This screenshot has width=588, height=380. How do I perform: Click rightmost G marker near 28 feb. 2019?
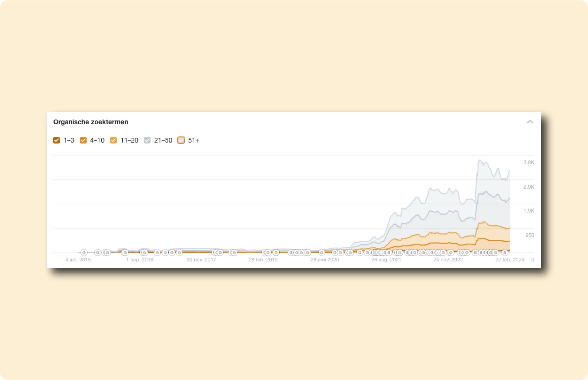click(x=276, y=252)
